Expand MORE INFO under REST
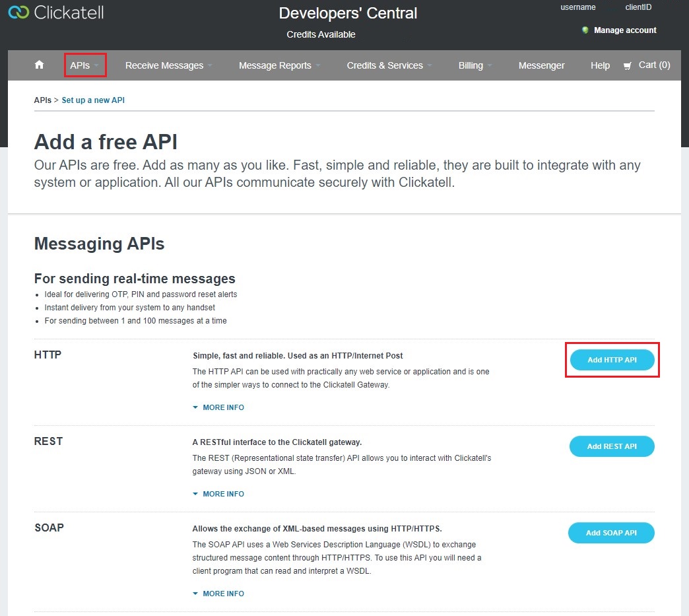Viewport: 689px width, 616px height. tap(218, 495)
